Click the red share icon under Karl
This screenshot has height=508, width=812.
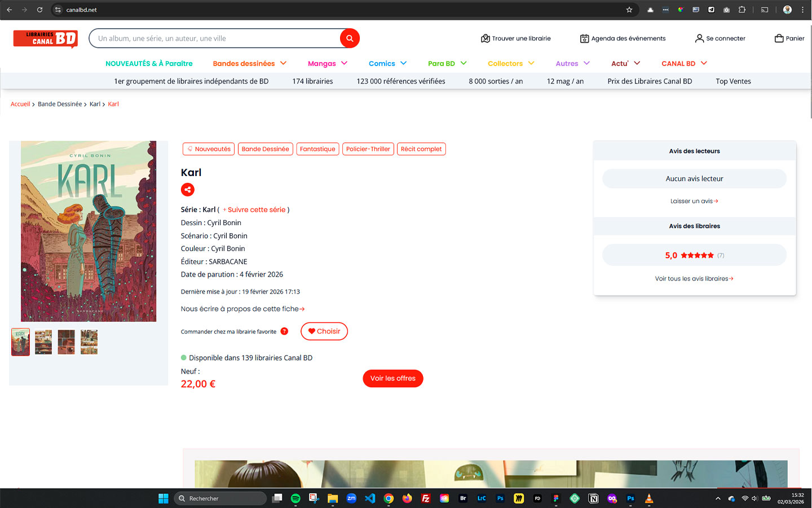pyautogui.click(x=188, y=190)
